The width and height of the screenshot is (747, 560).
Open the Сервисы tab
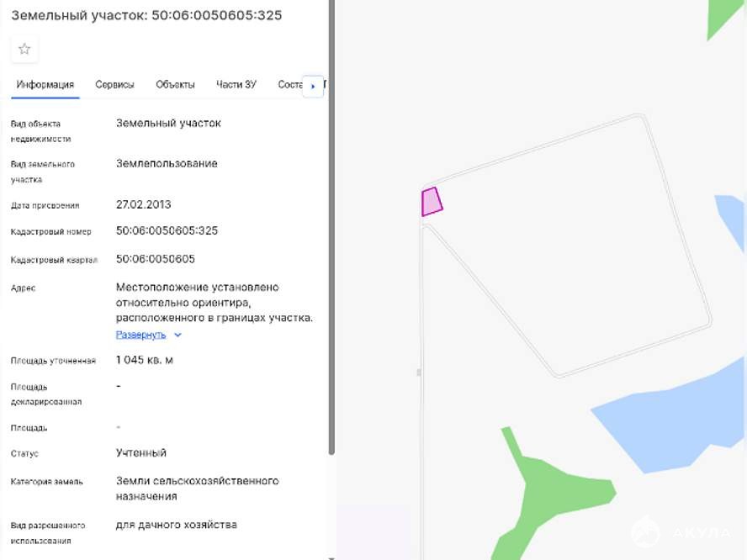click(114, 85)
